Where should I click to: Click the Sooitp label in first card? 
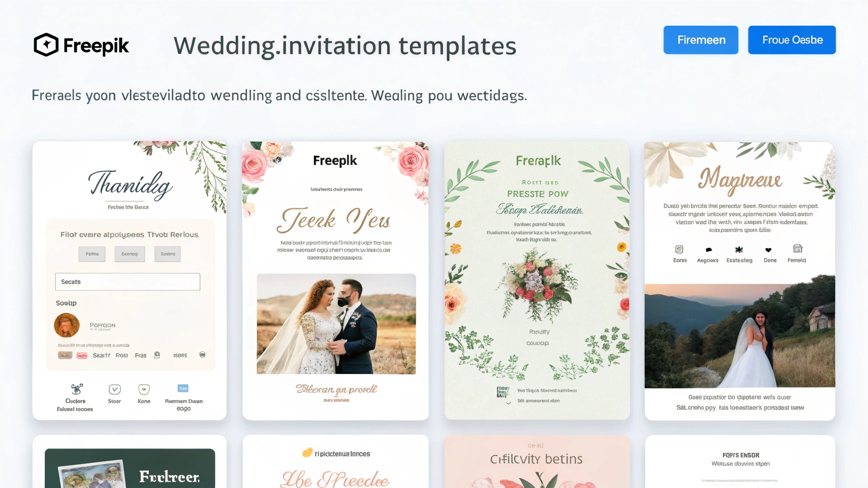pos(66,303)
